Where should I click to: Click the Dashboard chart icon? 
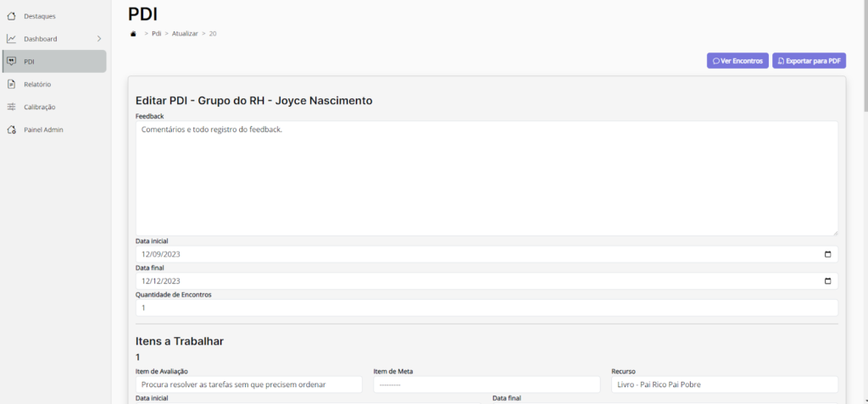[x=11, y=39]
